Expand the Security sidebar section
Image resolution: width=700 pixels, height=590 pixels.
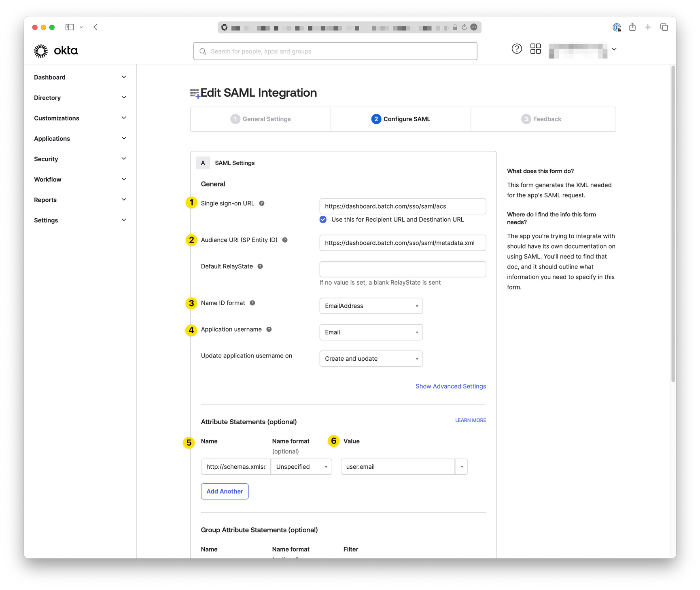(x=80, y=159)
